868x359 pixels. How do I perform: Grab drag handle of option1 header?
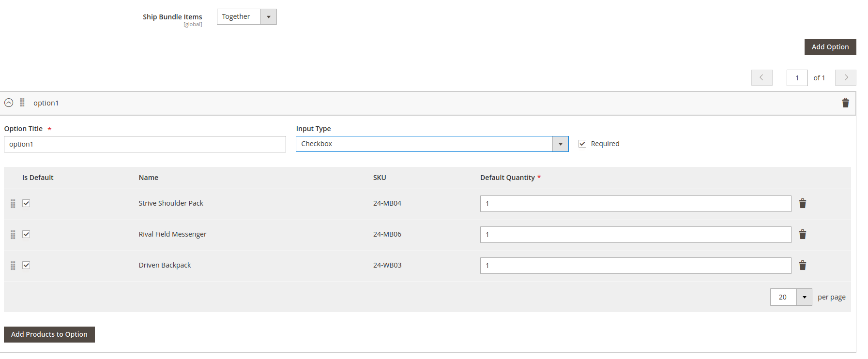pos(22,103)
